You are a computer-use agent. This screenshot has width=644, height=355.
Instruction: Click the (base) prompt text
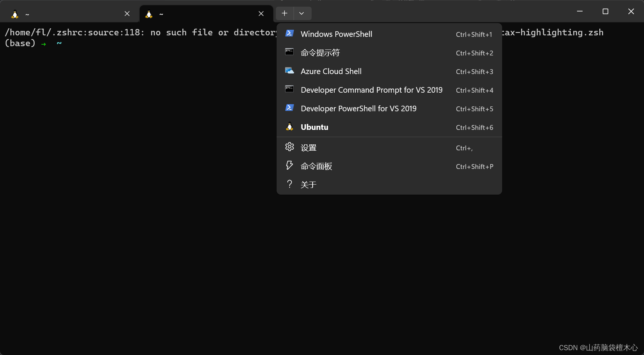point(20,43)
